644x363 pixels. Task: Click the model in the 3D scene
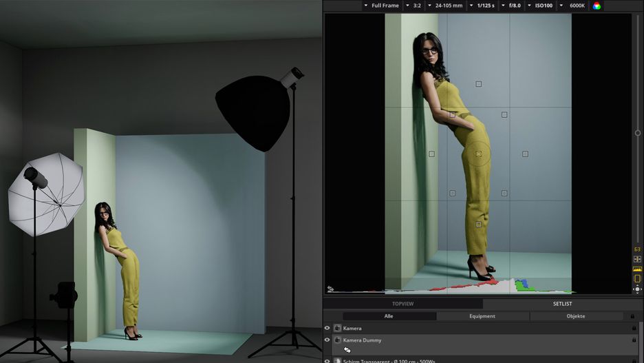(118, 271)
